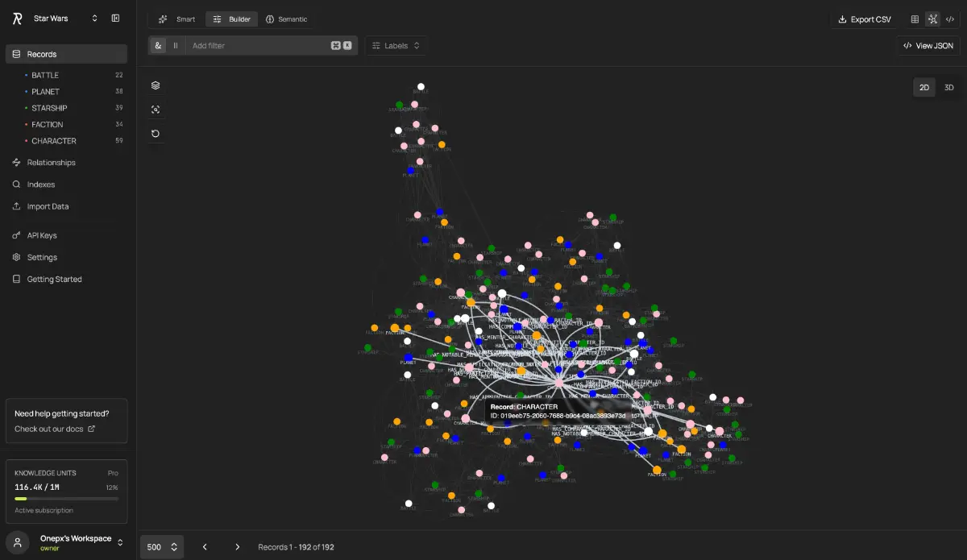Switch to graph view

(x=932, y=19)
